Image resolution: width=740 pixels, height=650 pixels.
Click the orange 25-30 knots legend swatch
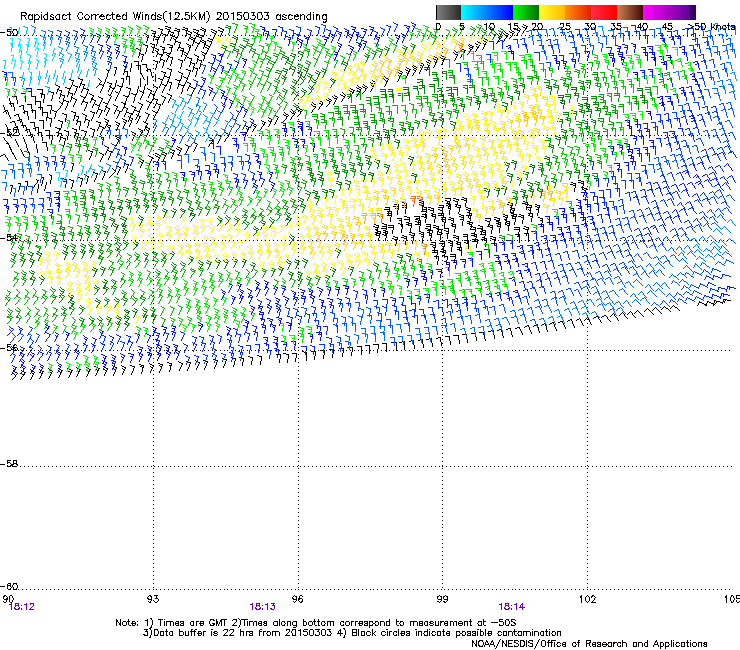point(578,12)
